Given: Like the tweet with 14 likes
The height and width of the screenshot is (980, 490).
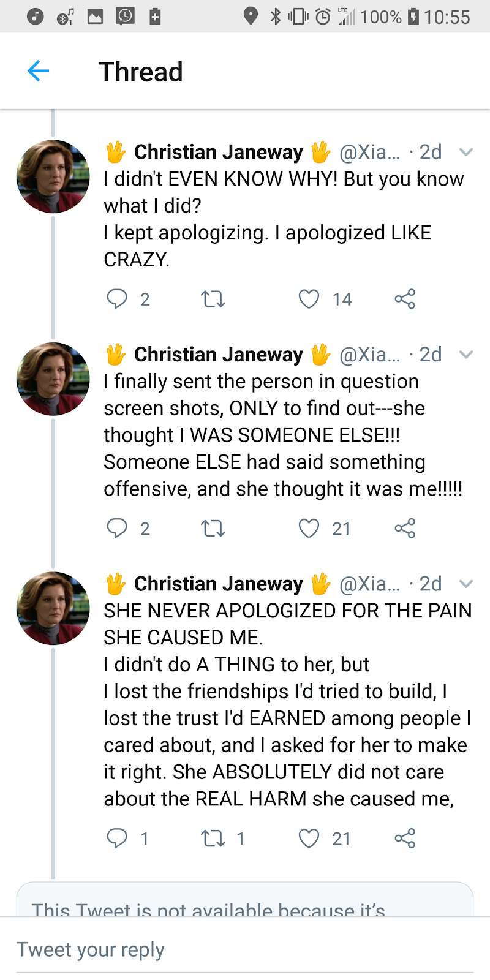Looking at the screenshot, I should 309,299.
